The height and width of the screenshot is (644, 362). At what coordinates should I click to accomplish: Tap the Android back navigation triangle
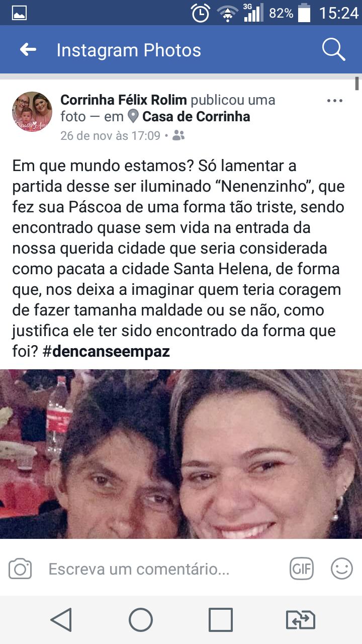point(61,620)
